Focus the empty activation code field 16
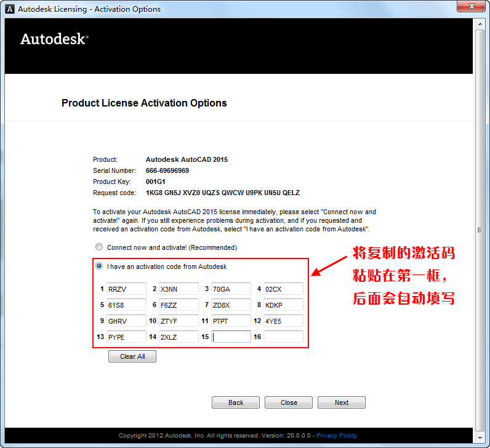The width and height of the screenshot is (490, 448). click(x=283, y=337)
